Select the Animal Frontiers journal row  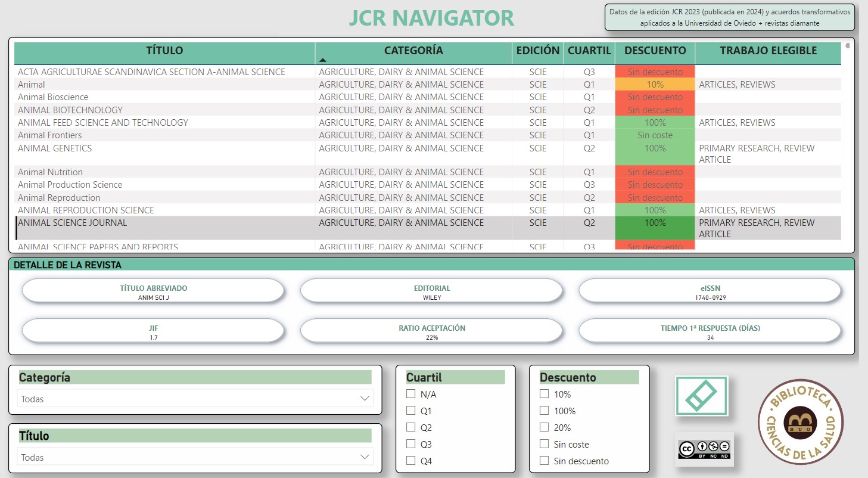pos(50,135)
